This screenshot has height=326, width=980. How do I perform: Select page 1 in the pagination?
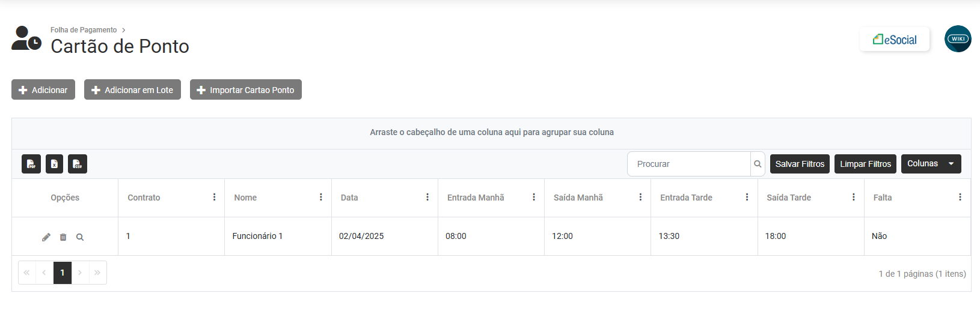point(63,273)
